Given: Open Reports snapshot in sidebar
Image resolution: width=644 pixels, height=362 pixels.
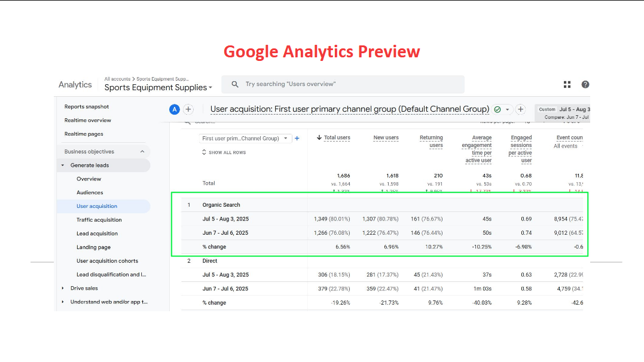Looking at the screenshot, I should tap(87, 106).
